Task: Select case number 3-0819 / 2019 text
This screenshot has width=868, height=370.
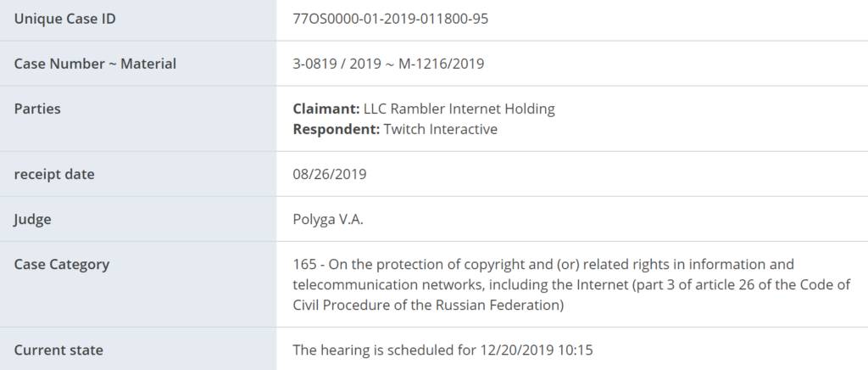Action: tap(337, 64)
